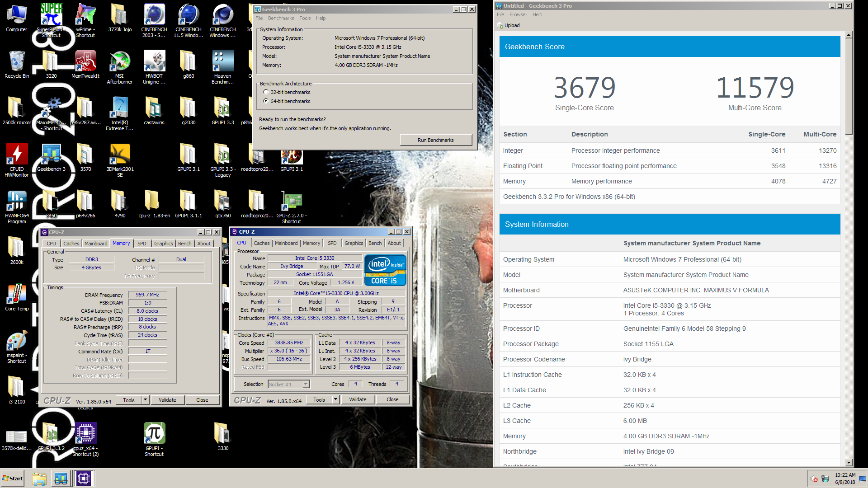The image size is (868, 488).
Task: Open About tab in right CPU-Z
Action: click(x=394, y=243)
